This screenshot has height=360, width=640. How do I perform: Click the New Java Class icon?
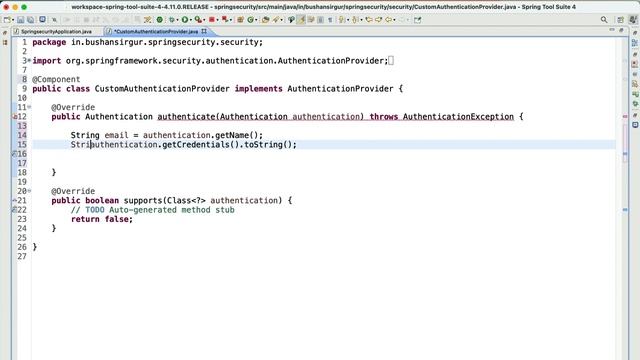click(x=250, y=20)
